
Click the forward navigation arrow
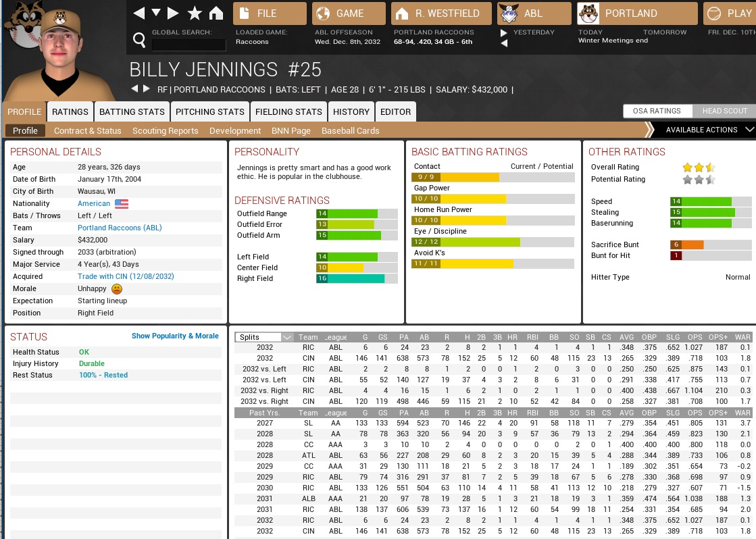[x=174, y=14]
